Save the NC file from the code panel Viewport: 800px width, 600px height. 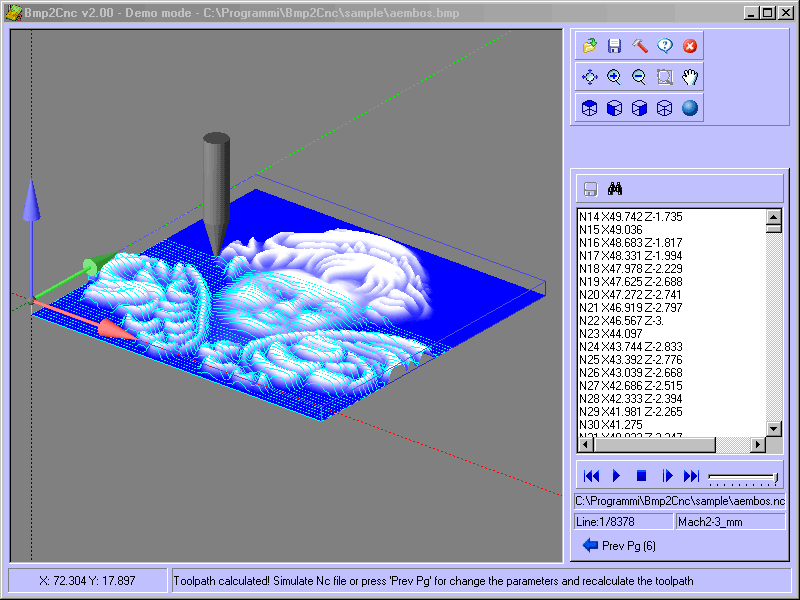click(x=590, y=188)
